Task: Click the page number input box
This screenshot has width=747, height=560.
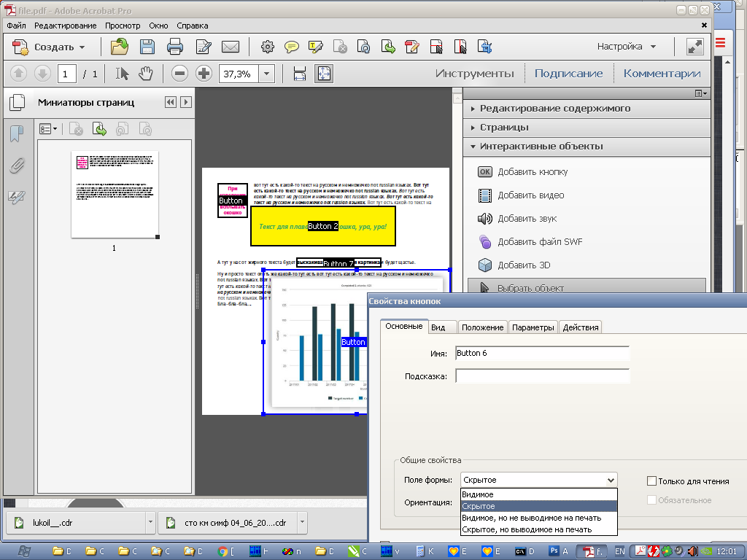Action: (x=67, y=74)
